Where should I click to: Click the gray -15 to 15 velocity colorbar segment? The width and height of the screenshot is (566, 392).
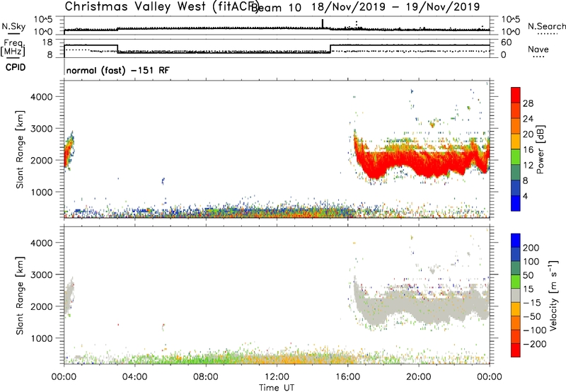click(x=516, y=295)
